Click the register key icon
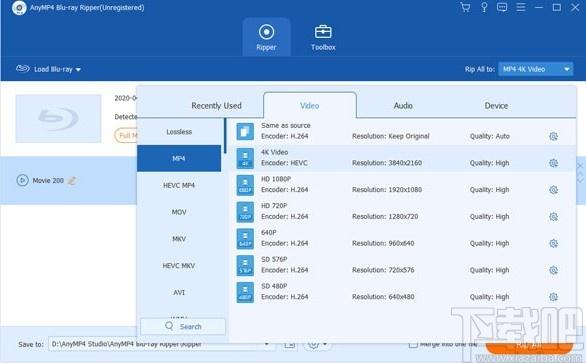The width and height of the screenshot is (586, 363). pos(484,7)
